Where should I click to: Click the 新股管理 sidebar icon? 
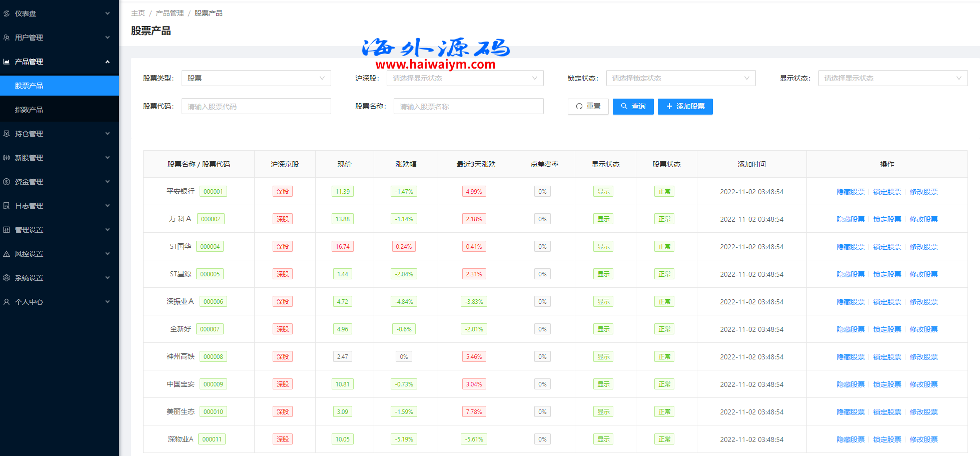7,158
